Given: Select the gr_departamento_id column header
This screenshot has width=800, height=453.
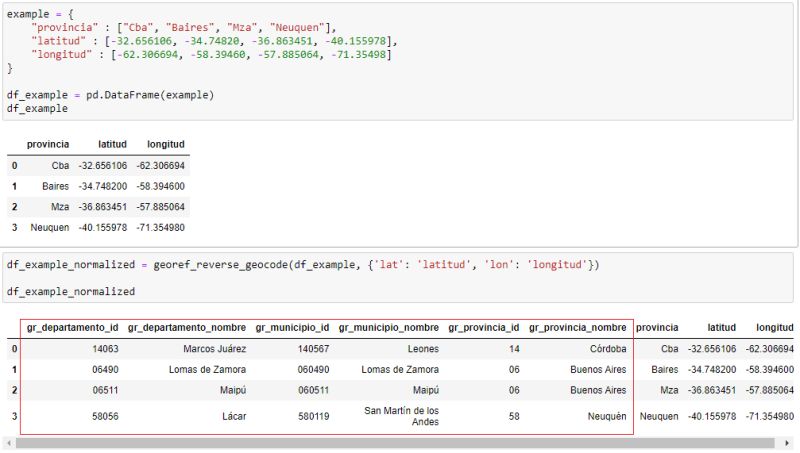Looking at the screenshot, I should (x=72, y=328).
